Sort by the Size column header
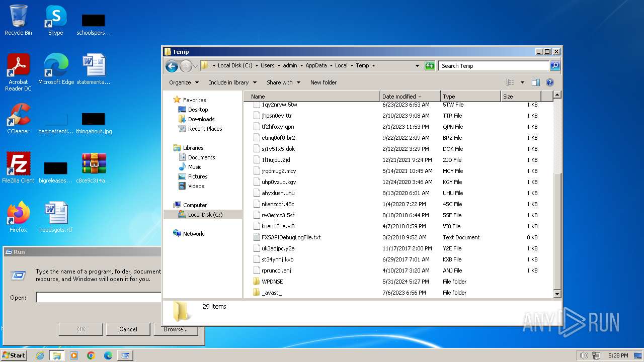Image resolution: width=644 pixels, height=362 pixels. coord(521,97)
